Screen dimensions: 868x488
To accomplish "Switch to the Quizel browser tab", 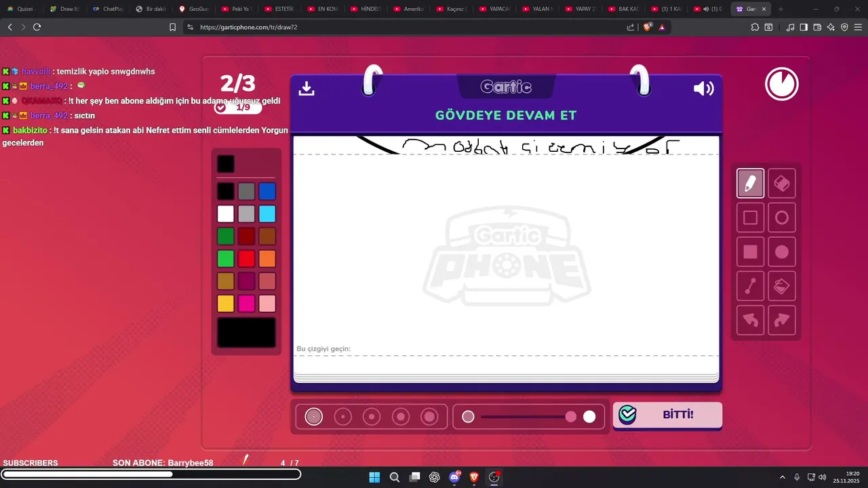I will [22, 9].
